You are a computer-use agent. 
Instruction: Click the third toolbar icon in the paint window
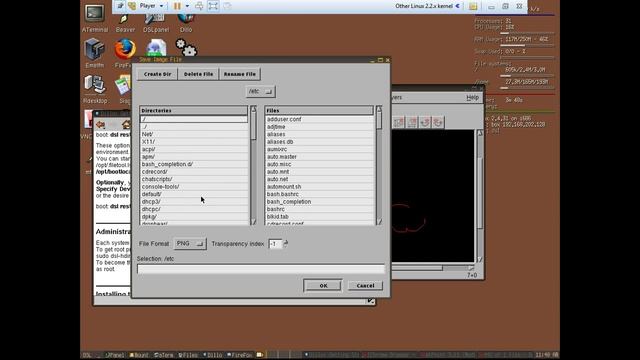click(425, 122)
